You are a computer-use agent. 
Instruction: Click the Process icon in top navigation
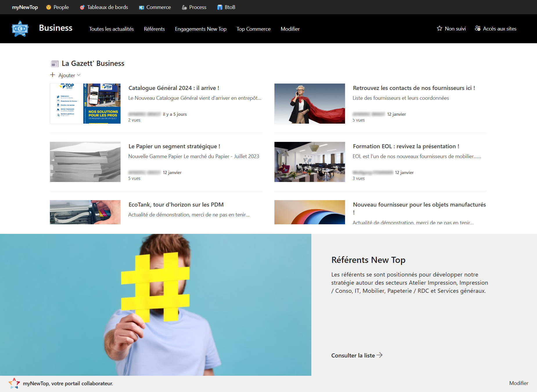point(184,8)
